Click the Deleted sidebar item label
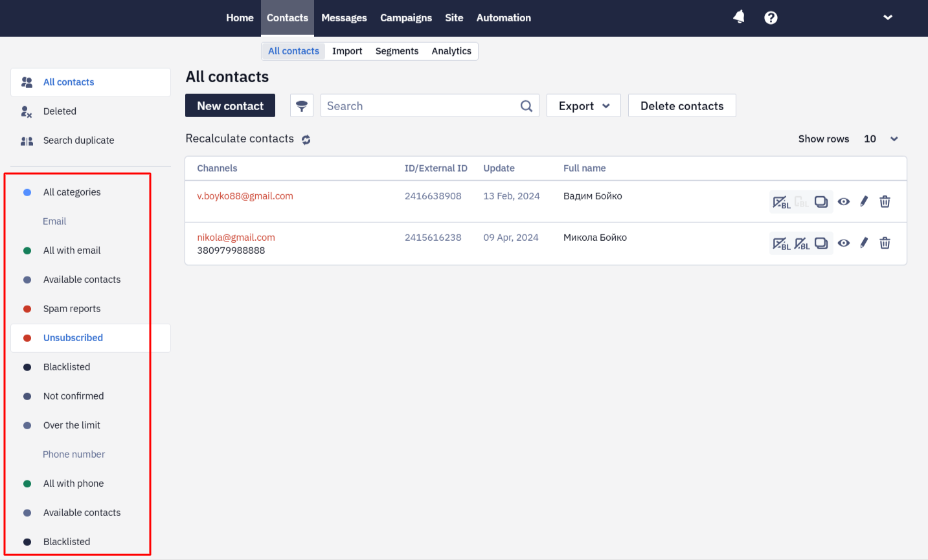Image resolution: width=928 pixels, height=560 pixels. pos(60,111)
